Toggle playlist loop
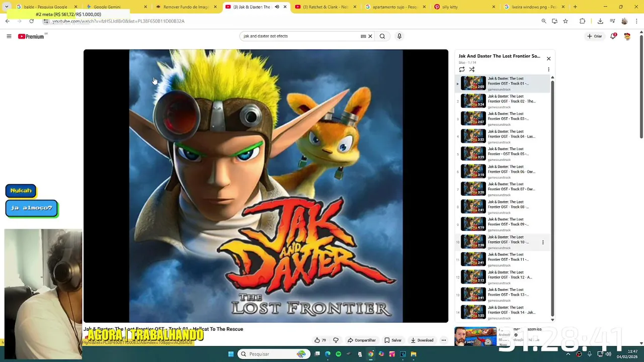This screenshot has width=644, height=362. click(x=462, y=69)
